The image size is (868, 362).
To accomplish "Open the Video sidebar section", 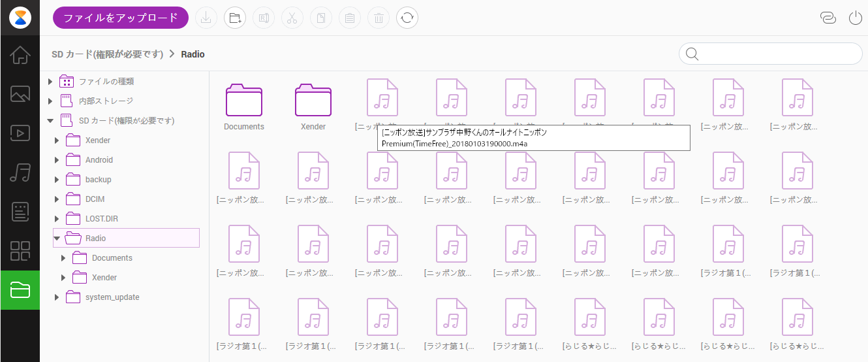I will (20, 133).
